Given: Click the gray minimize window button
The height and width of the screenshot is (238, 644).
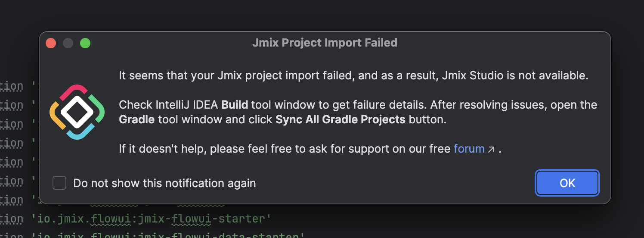Looking at the screenshot, I should pyautogui.click(x=68, y=43).
